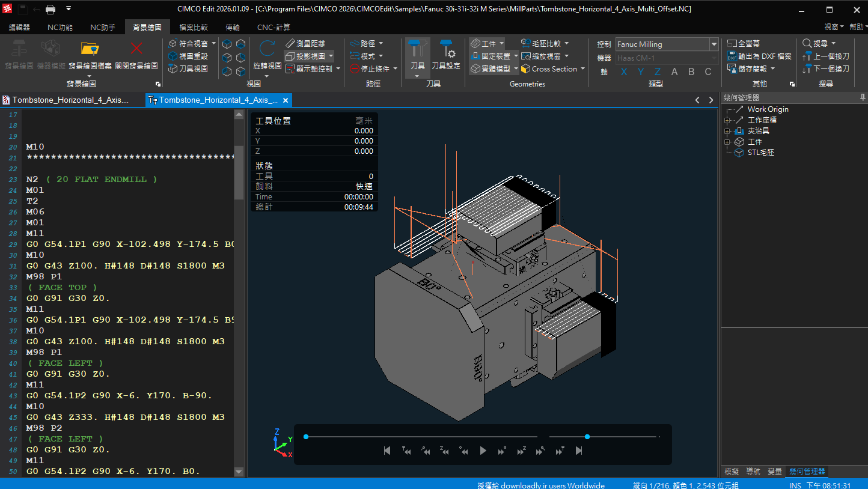Open the 編輯器 ribbon tab

tap(19, 28)
